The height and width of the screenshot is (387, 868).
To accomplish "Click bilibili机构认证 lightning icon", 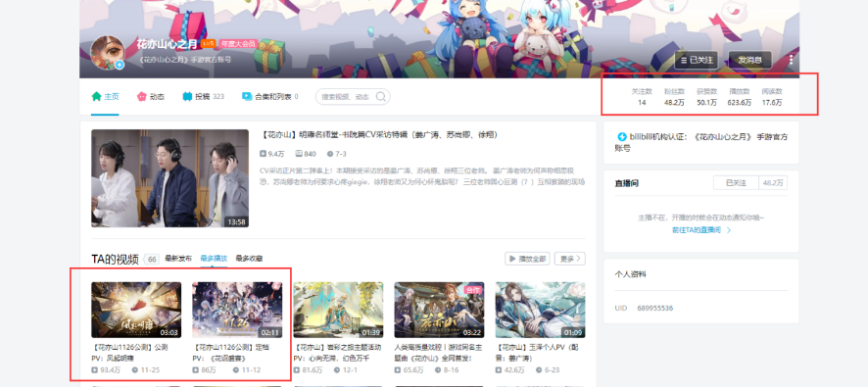I will [621, 136].
